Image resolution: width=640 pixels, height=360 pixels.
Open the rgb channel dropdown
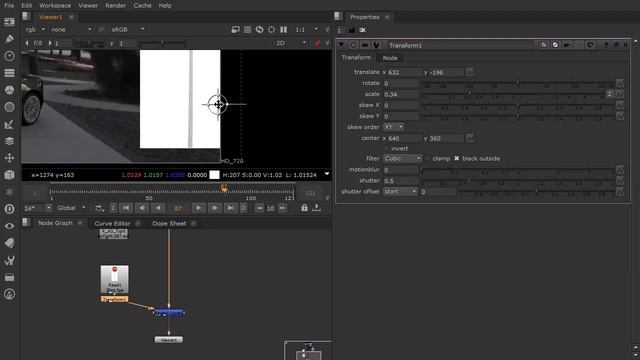(x=35, y=29)
